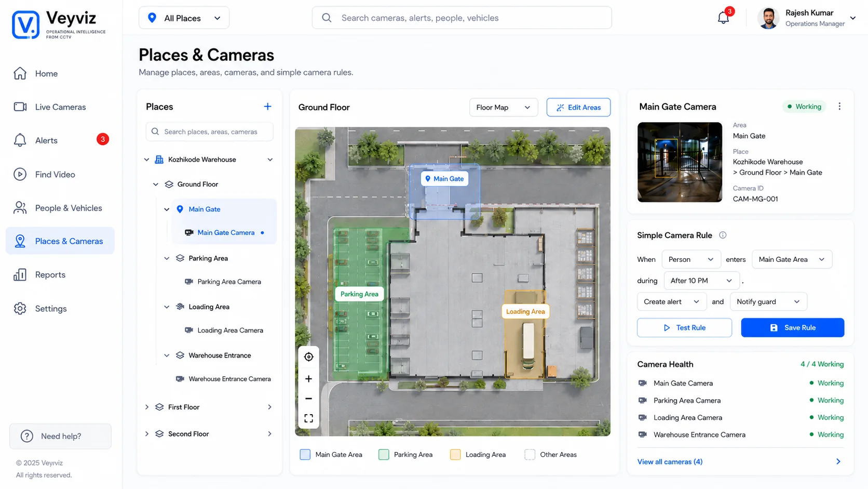Click camera icon beside Warehouse Entrance Camera in tree

coord(180,379)
